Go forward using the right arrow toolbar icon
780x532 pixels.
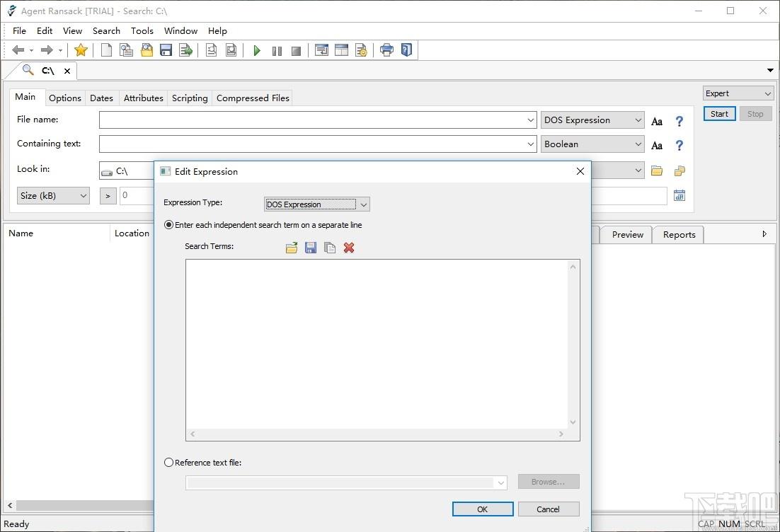(x=47, y=50)
